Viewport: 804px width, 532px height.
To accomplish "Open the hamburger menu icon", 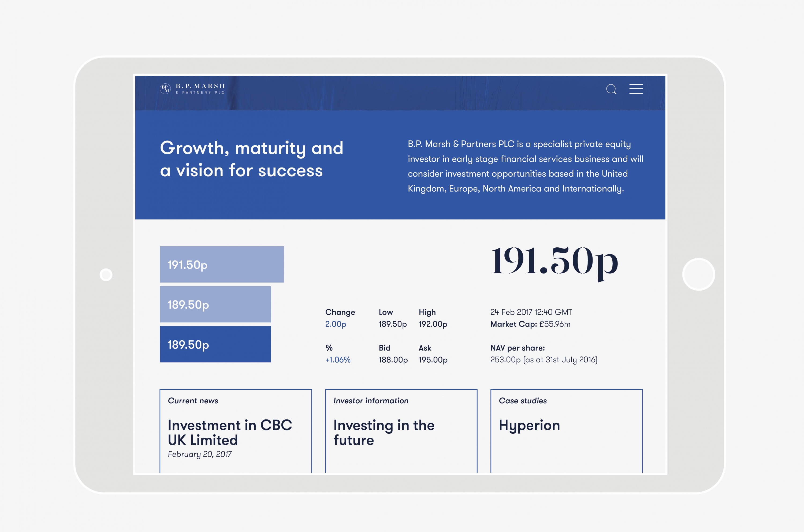I will [x=636, y=89].
